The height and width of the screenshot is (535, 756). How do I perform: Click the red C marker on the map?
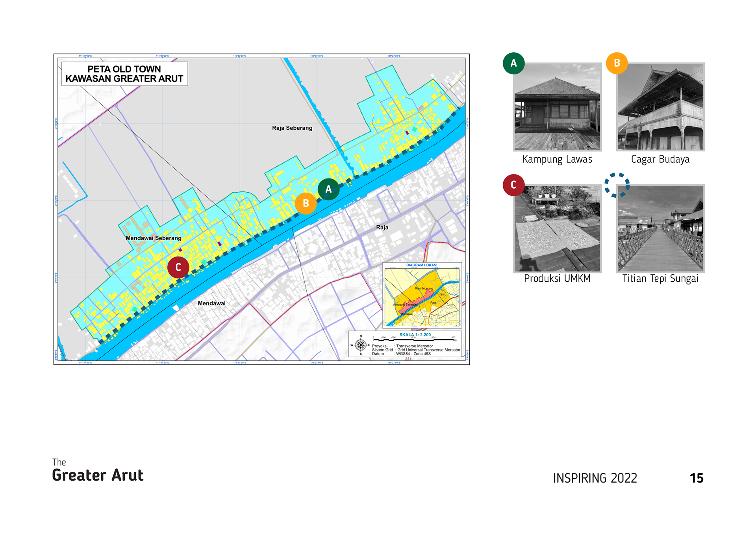(178, 267)
